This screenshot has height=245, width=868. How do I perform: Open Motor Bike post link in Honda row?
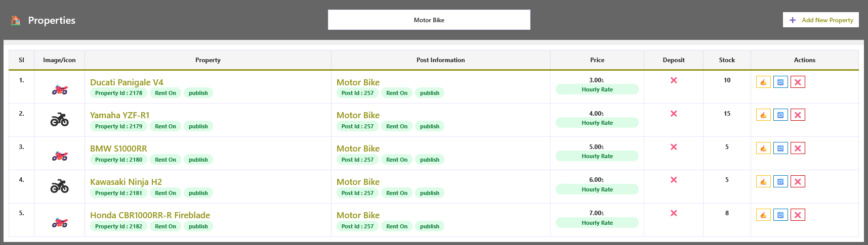coord(358,215)
